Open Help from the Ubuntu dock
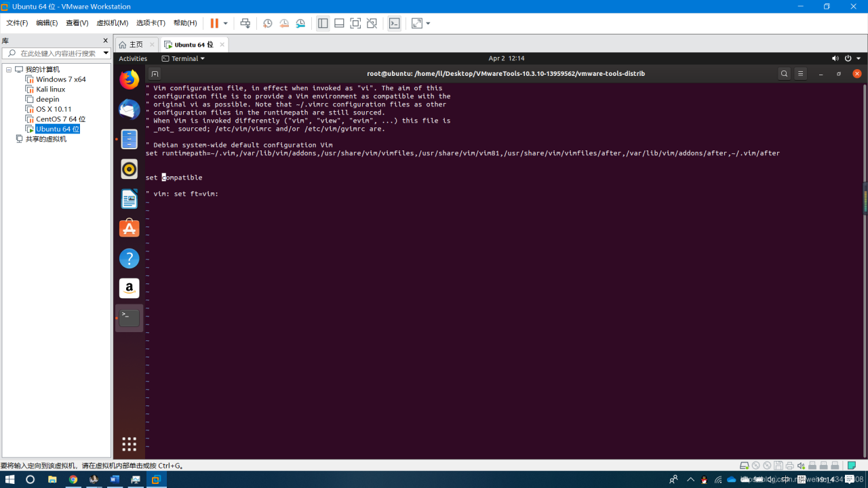868x488 pixels. click(x=129, y=258)
